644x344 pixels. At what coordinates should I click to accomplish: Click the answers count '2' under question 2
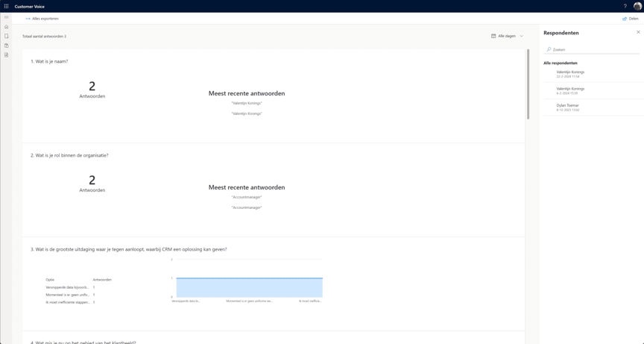[92, 180]
